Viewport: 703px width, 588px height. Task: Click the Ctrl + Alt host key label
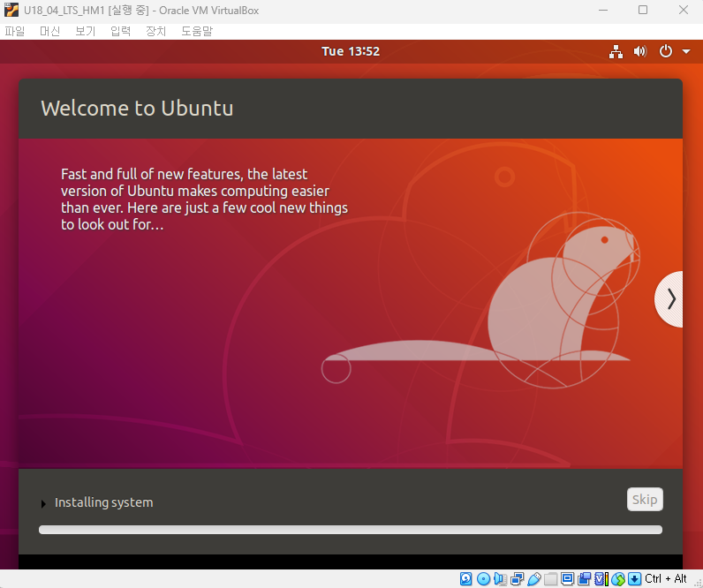pos(666,578)
